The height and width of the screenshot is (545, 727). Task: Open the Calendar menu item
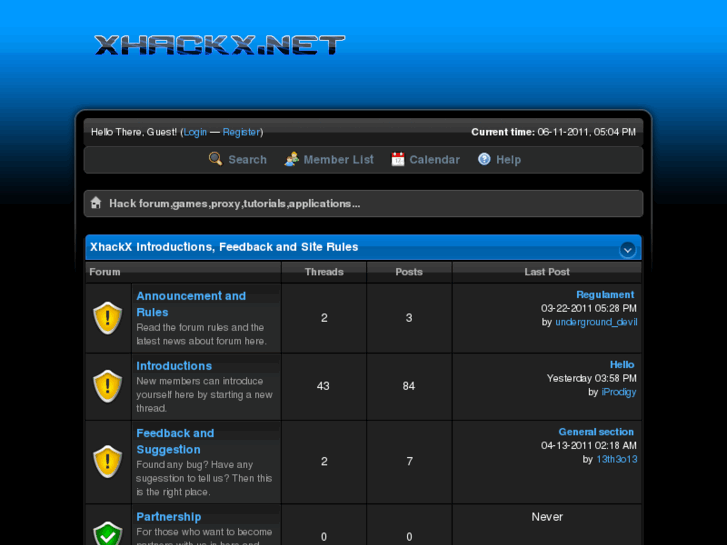pos(434,160)
